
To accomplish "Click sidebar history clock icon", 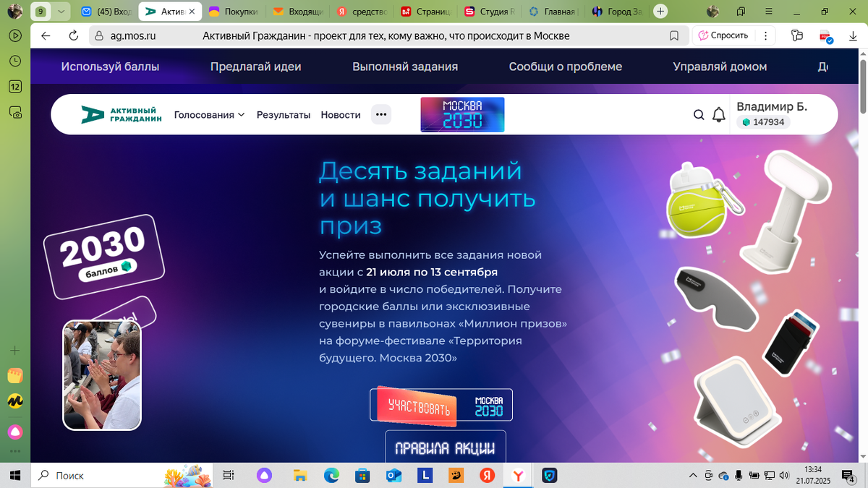I will pos(15,61).
